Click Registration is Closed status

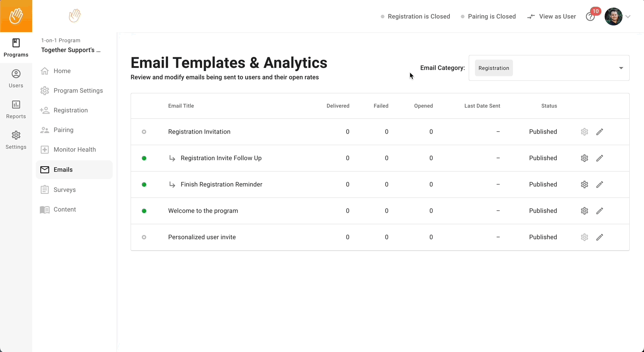(x=415, y=17)
